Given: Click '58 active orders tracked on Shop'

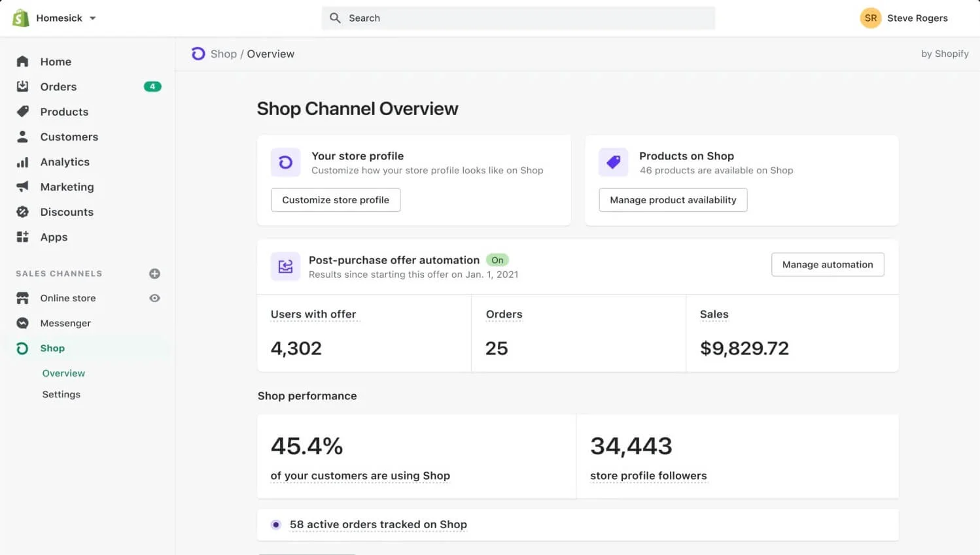Looking at the screenshot, I should (378, 524).
